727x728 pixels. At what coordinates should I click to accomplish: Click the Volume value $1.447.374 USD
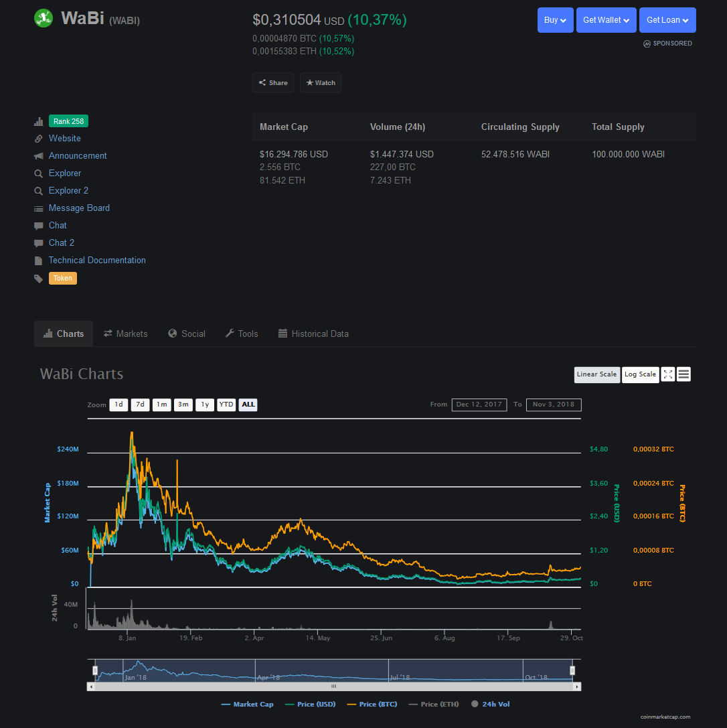point(402,154)
